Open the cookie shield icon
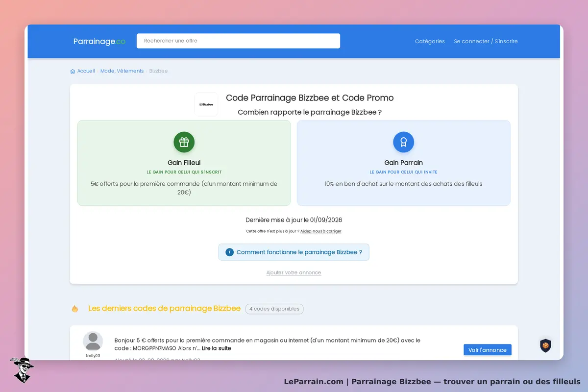The height and width of the screenshot is (392, 588). coord(545,345)
